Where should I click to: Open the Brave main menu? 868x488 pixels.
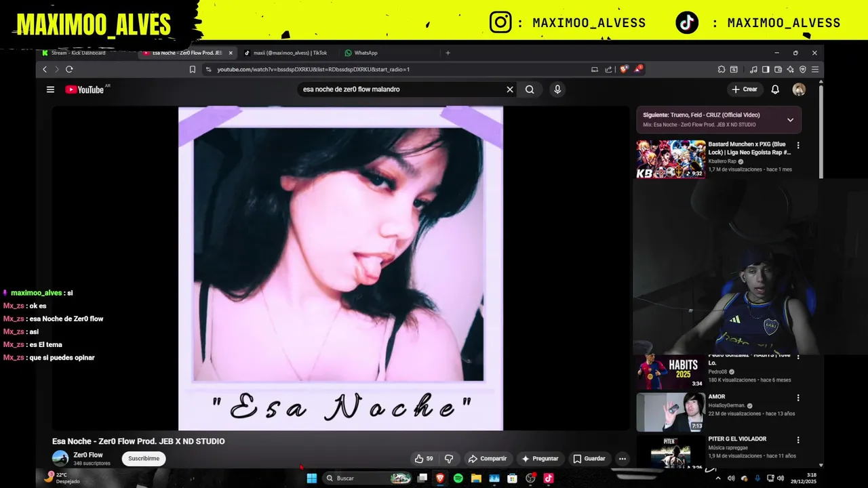pyautogui.click(x=815, y=69)
